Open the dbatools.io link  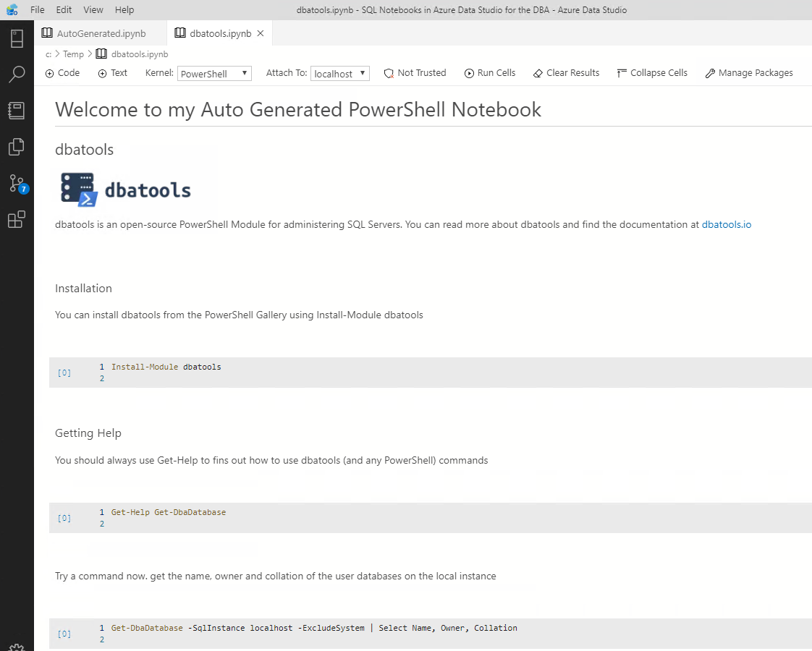[727, 224]
